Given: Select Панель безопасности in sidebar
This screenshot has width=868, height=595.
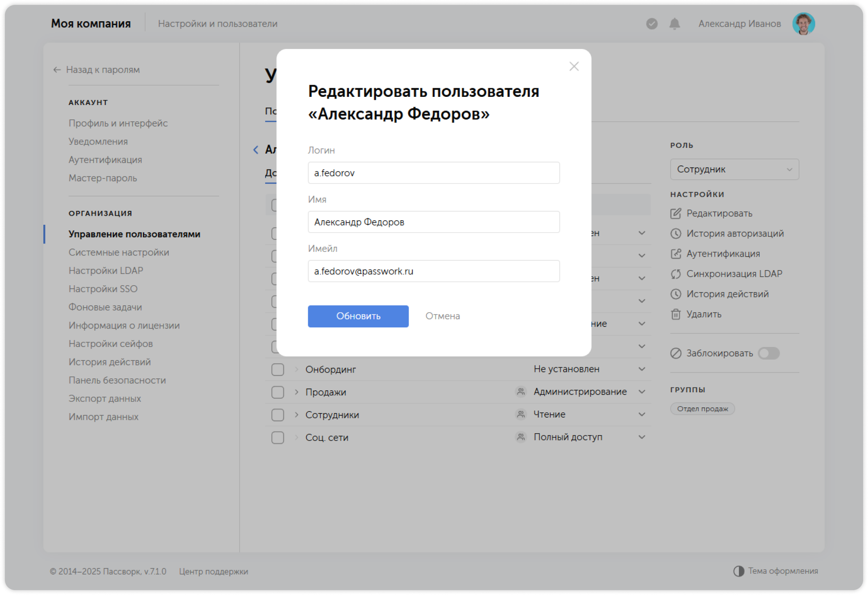Looking at the screenshot, I should point(117,380).
